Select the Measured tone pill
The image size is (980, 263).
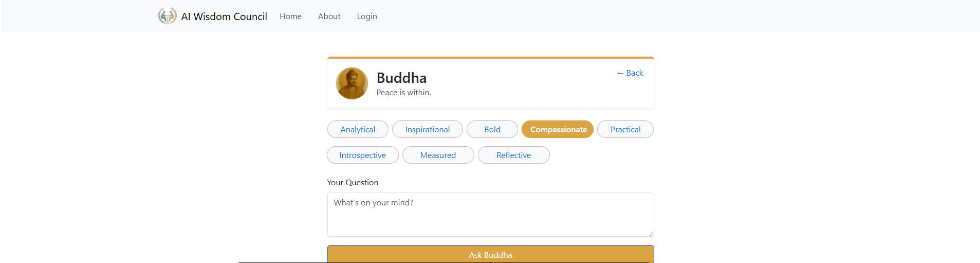point(438,155)
